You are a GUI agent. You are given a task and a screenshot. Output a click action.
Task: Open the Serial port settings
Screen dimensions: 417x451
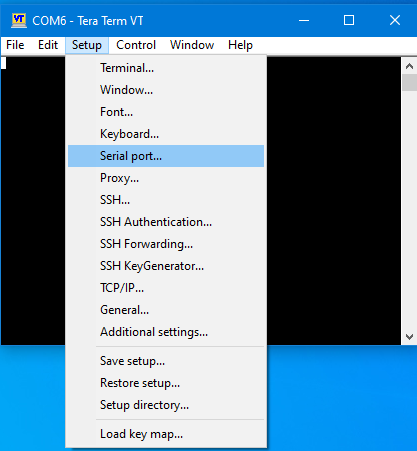(x=166, y=156)
